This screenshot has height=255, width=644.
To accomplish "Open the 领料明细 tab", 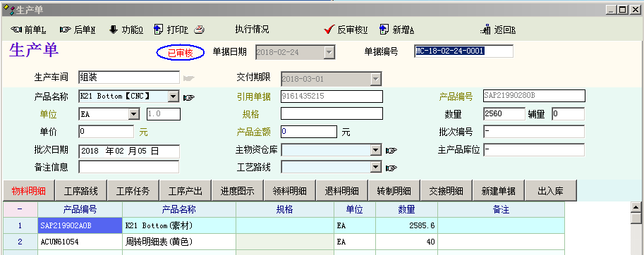I will [x=290, y=191].
